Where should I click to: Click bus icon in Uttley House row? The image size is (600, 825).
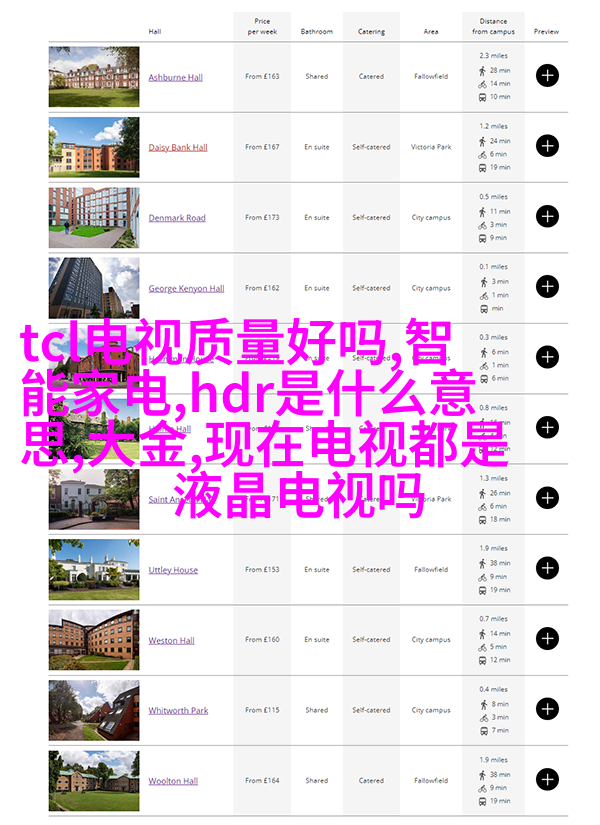click(x=483, y=590)
